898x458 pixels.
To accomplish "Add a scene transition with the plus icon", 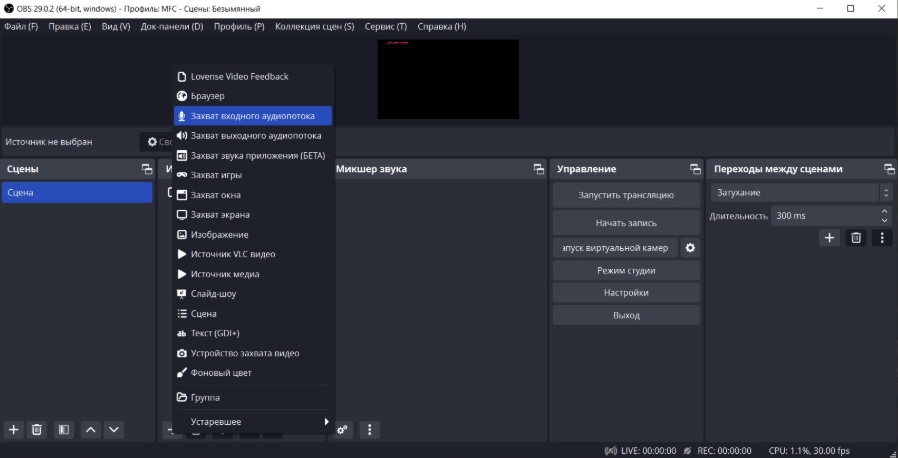I will [829, 237].
